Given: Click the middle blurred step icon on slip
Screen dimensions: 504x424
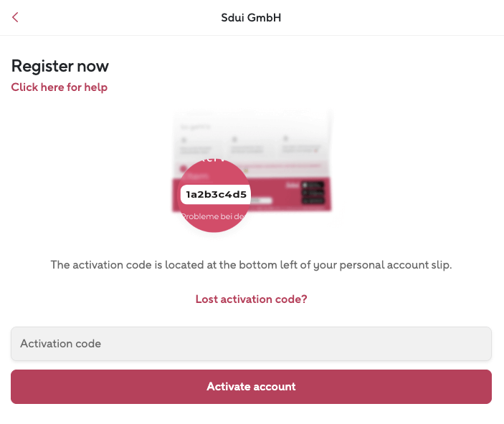Looking at the screenshot, I should (x=234, y=140).
